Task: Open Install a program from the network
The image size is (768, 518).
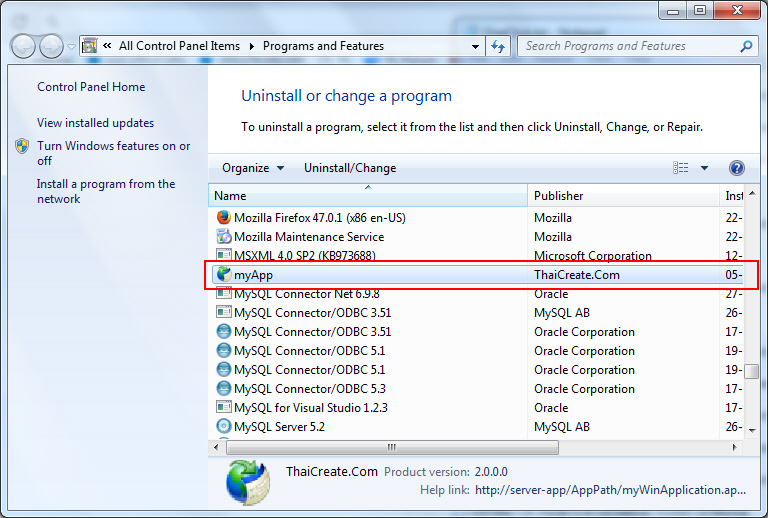Action: click(x=106, y=191)
